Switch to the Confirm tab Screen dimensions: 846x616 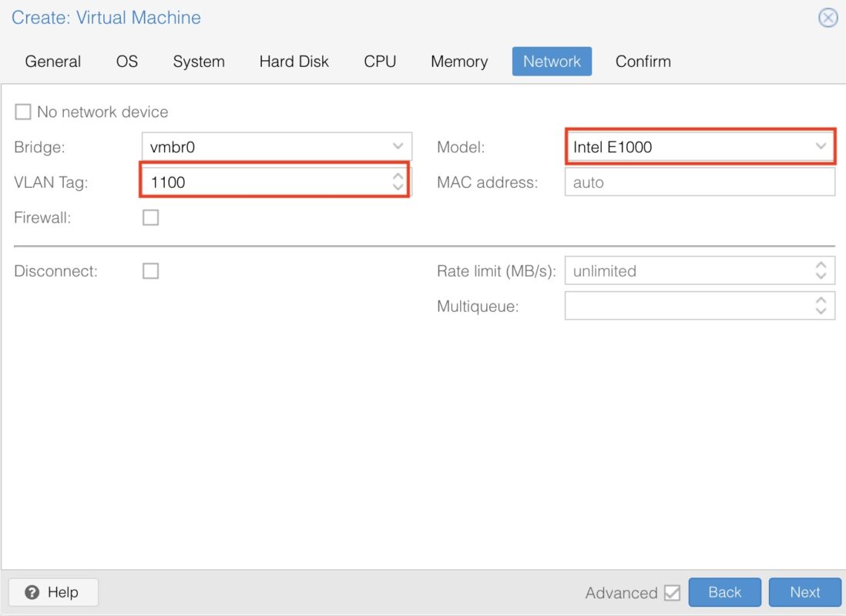click(x=643, y=62)
